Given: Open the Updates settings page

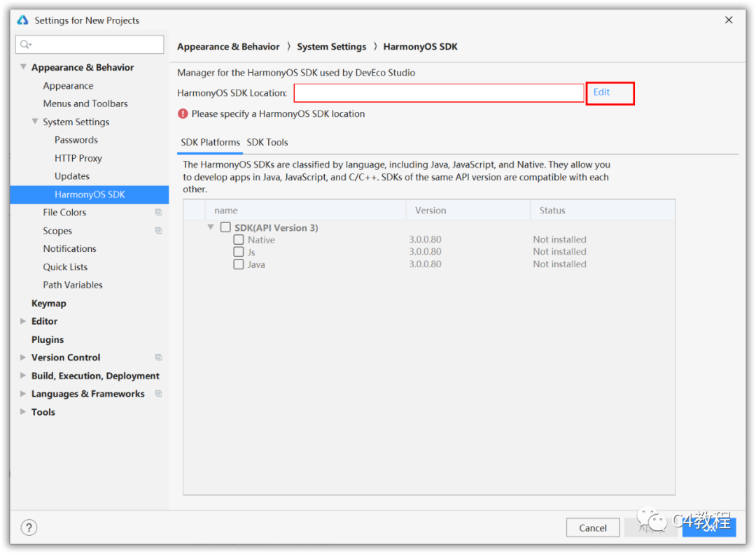Looking at the screenshot, I should [x=72, y=176].
